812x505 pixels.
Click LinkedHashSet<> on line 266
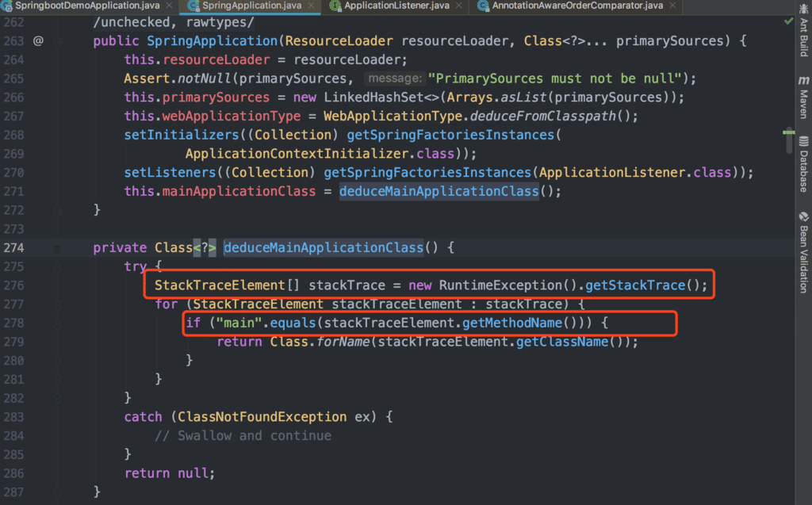pyautogui.click(x=381, y=98)
